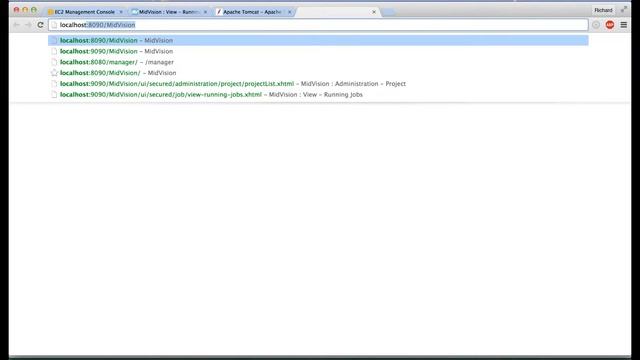The image size is (640, 360).
Task: Close the EC2 Management Console tab
Action: [121, 12]
